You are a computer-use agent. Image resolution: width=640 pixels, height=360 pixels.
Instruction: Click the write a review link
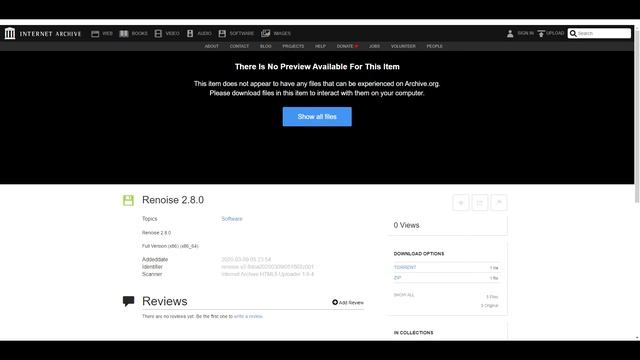pos(248,316)
